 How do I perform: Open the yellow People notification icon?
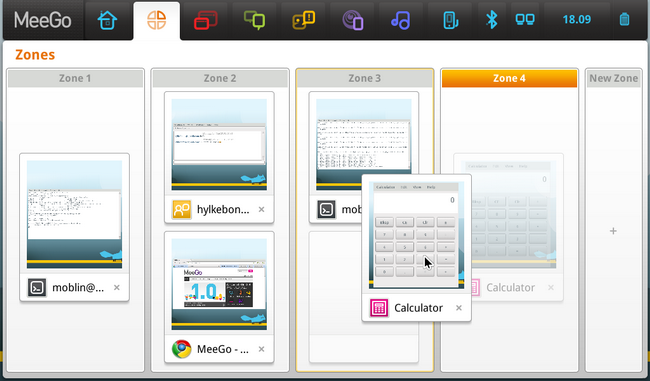pos(303,20)
